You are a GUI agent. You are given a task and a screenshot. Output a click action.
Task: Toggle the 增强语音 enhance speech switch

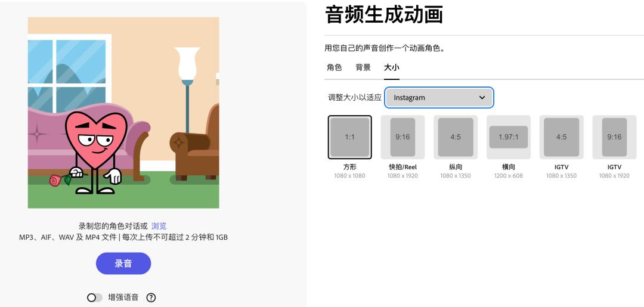[94, 297]
